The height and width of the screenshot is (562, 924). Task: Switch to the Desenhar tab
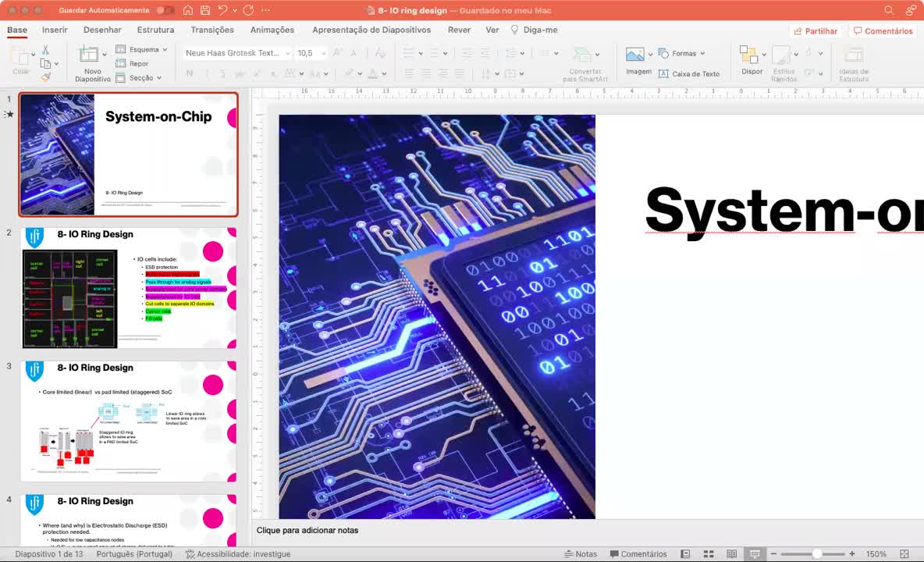click(102, 30)
